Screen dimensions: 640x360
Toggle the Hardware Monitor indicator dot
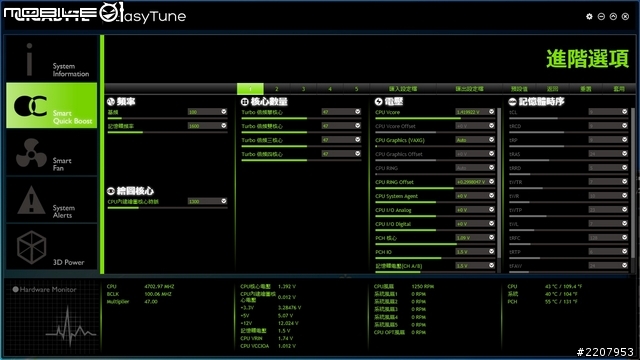point(16,289)
